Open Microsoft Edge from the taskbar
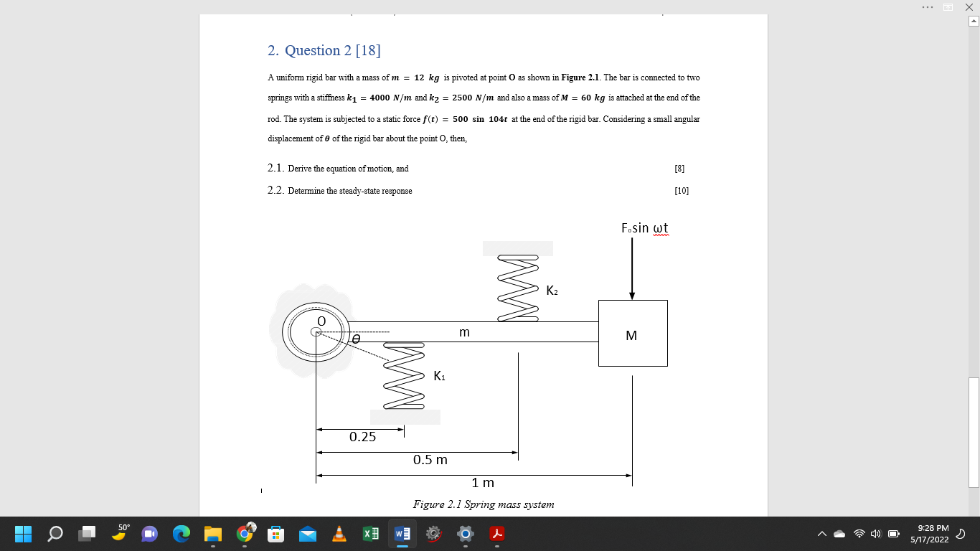This screenshot has height=551, width=980. pos(182,534)
